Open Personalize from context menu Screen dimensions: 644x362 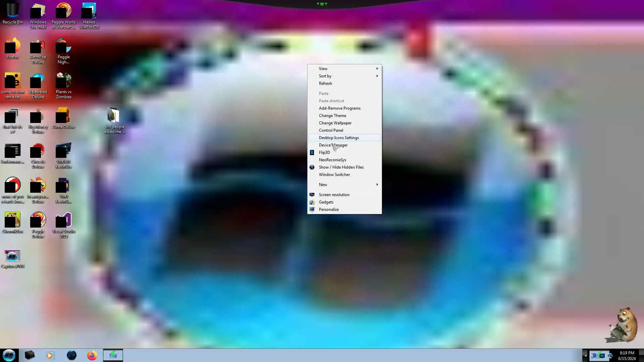tap(329, 209)
